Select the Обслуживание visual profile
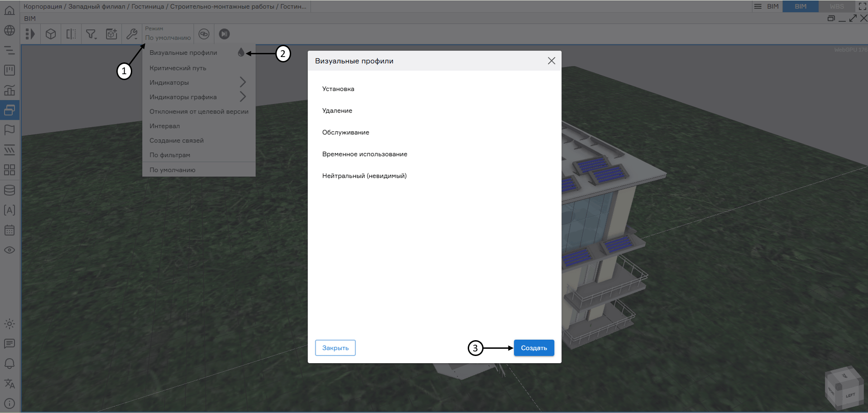The image size is (868, 413). (345, 132)
